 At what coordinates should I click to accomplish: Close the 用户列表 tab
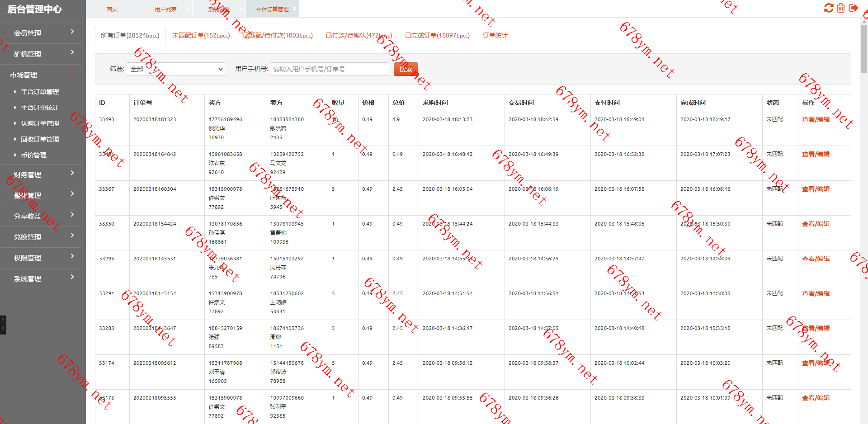pos(187,9)
